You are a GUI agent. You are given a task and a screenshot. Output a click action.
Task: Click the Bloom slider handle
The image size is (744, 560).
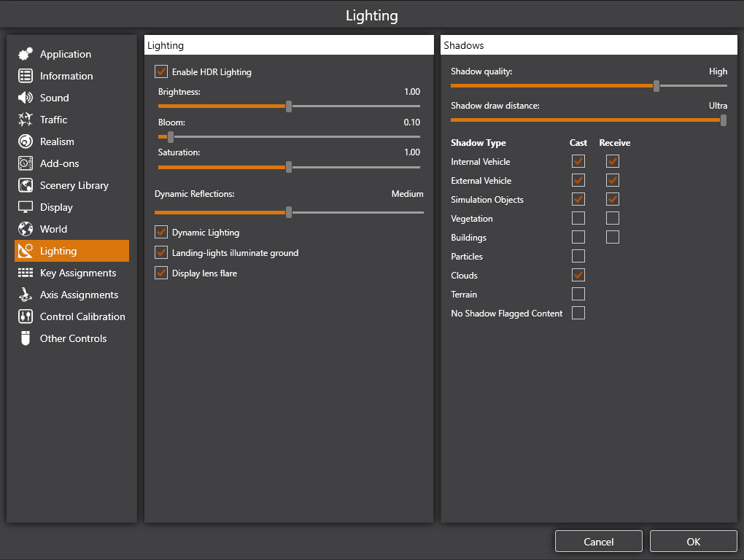[171, 137]
